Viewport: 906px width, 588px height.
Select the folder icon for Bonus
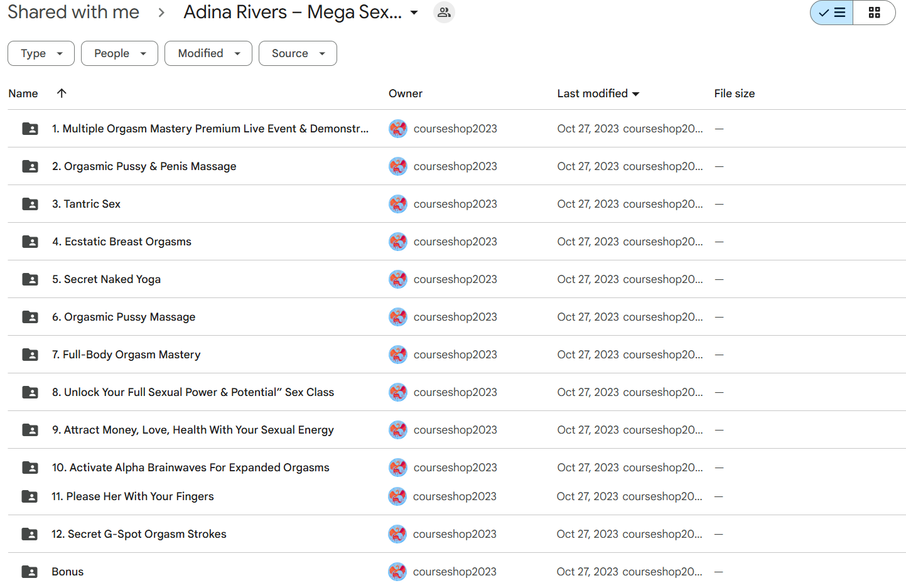tap(30, 572)
